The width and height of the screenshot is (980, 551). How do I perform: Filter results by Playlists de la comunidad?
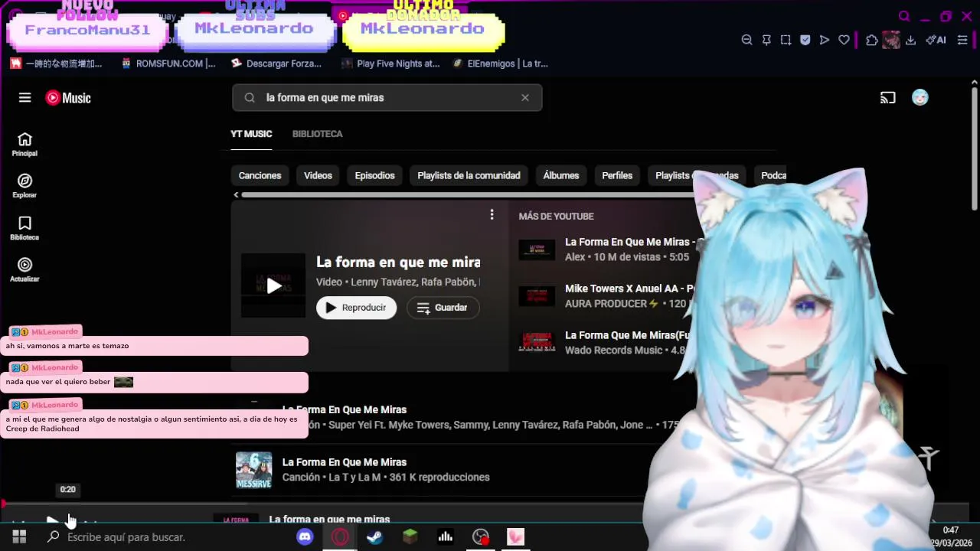[469, 175]
